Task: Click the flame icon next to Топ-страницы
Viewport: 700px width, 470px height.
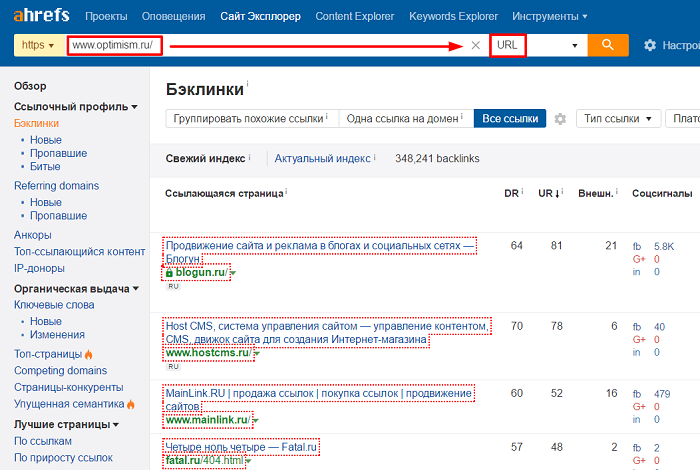Action: pyautogui.click(x=89, y=354)
